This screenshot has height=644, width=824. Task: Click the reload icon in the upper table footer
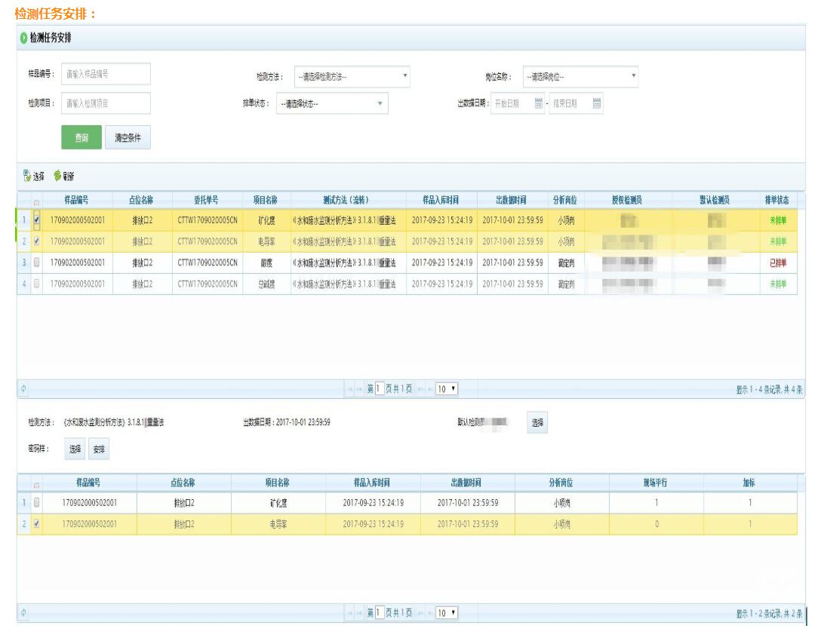(23, 389)
